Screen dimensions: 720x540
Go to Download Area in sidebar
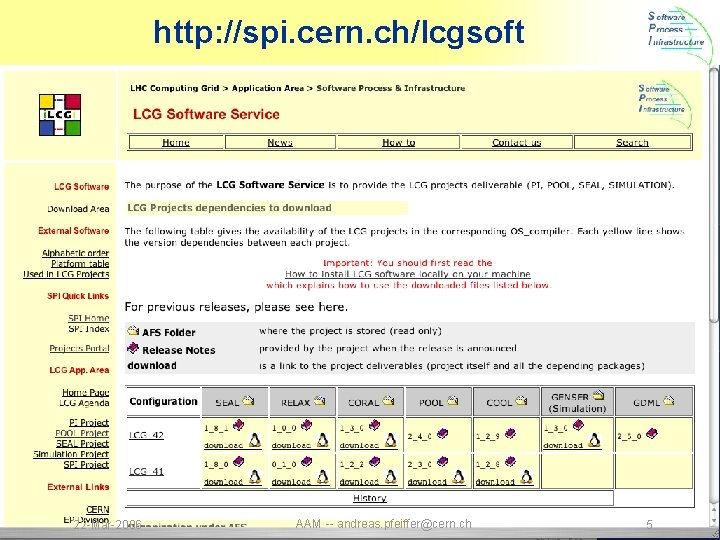pyautogui.click(x=78, y=209)
